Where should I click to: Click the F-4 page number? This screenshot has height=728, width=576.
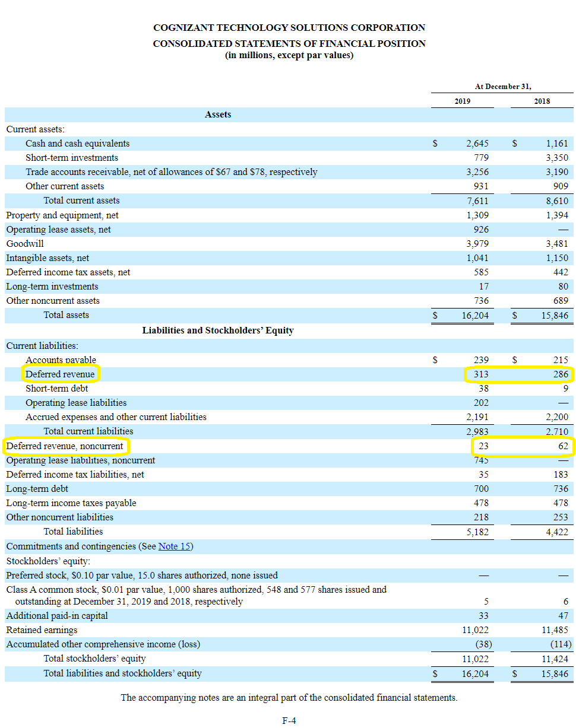click(x=289, y=721)
